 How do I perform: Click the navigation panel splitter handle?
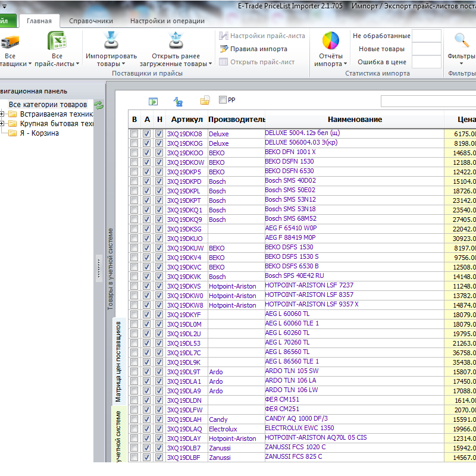coord(99,269)
